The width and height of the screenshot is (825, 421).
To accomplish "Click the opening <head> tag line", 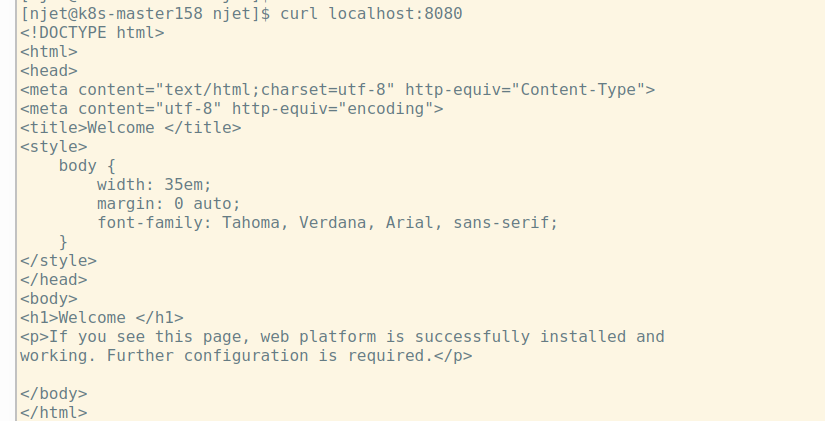I will [48, 70].
